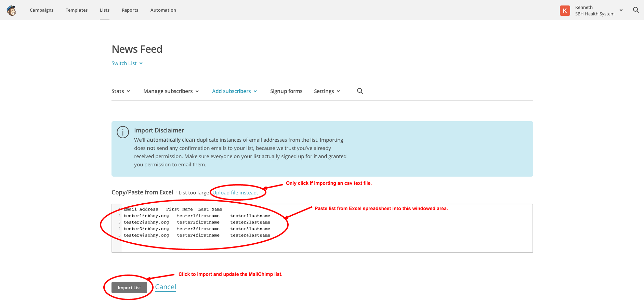Image resolution: width=644 pixels, height=306 pixels.
Task: Open the Reports section
Action: tap(130, 10)
